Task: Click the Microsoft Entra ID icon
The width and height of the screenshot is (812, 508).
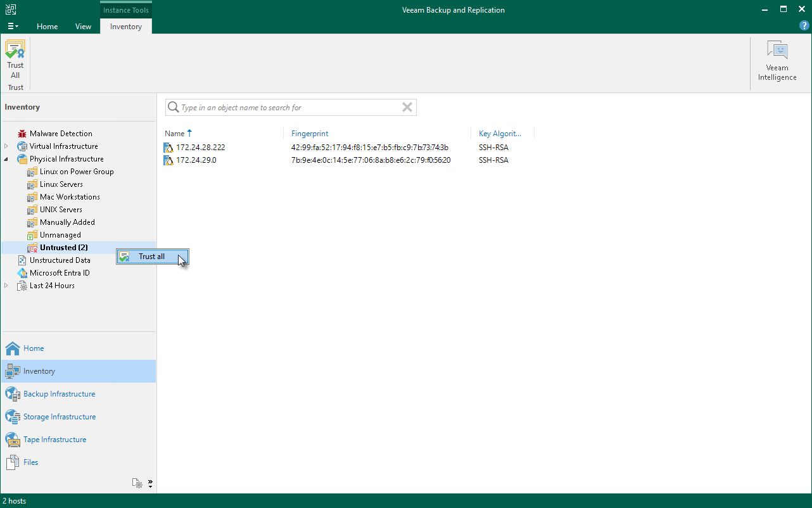Action: [x=22, y=273]
